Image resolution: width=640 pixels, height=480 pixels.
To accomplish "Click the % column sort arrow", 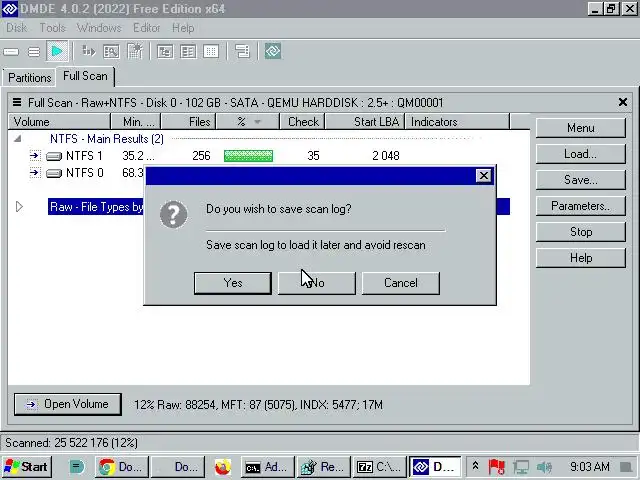I will [257, 122].
